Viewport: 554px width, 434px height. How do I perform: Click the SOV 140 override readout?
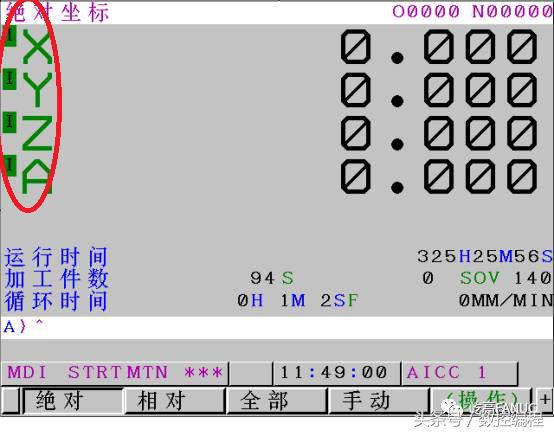click(x=506, y=278)
